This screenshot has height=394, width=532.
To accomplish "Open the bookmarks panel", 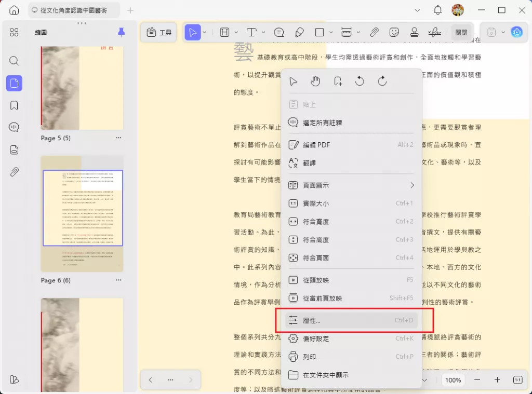I will coord(14,105).
